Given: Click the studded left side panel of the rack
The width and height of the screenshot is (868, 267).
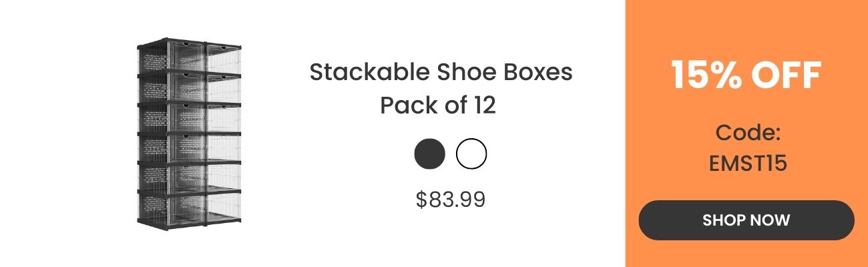Looking at the screenshot, I should [x=152, y=133].
